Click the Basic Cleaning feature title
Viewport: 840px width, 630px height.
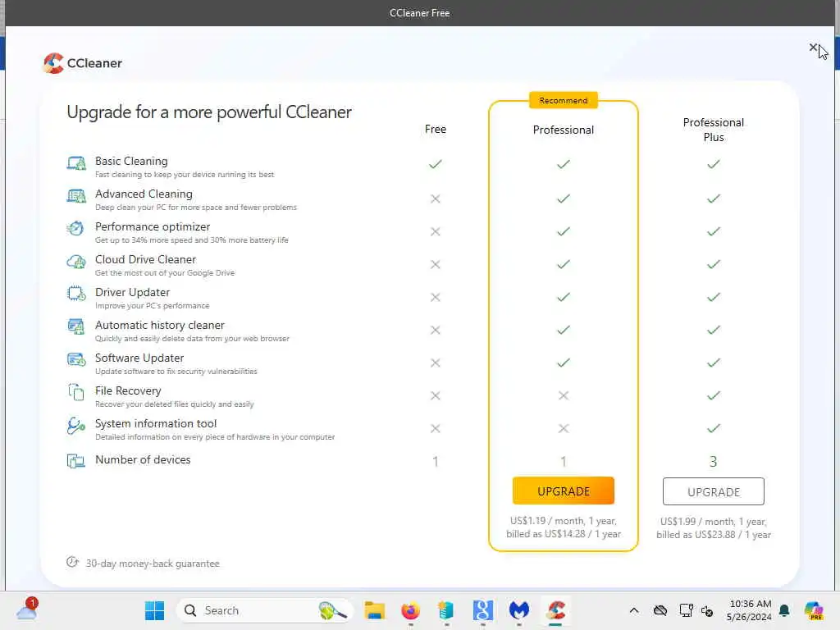point(131,161)
